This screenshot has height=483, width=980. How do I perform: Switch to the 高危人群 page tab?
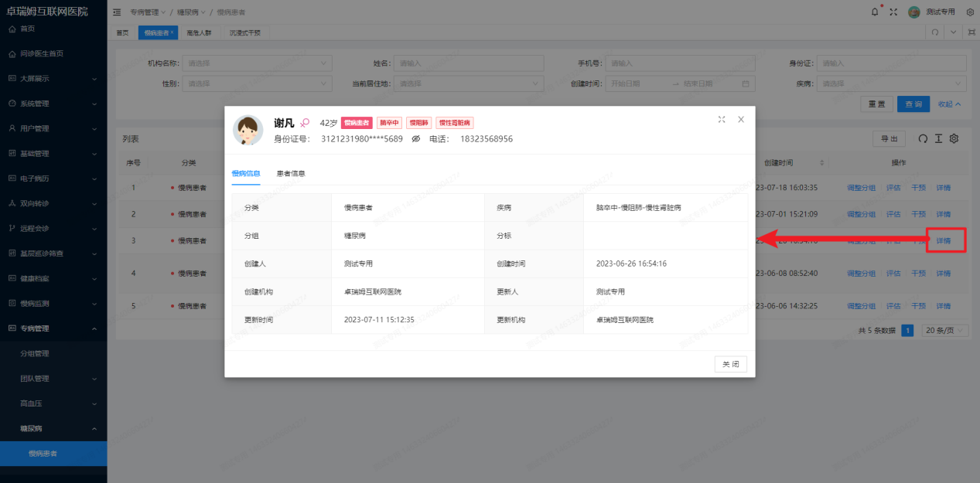(199, 32)
